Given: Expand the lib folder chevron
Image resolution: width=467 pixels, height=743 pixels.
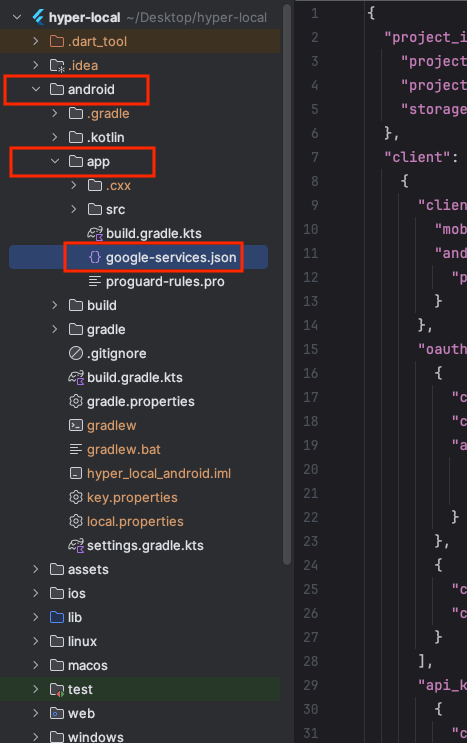Looking at the screenshot, I should click(36, 617).
